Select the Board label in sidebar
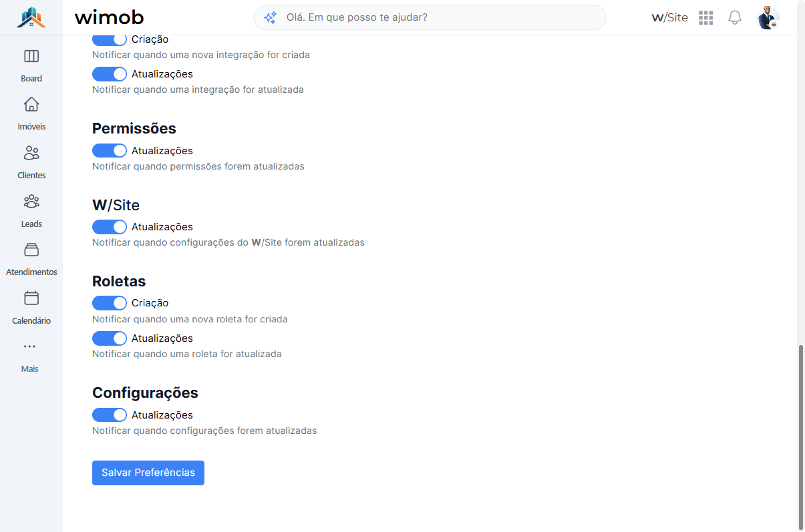Screen dimensions: 805x532 pyautogui.click(x=31, y=79)
